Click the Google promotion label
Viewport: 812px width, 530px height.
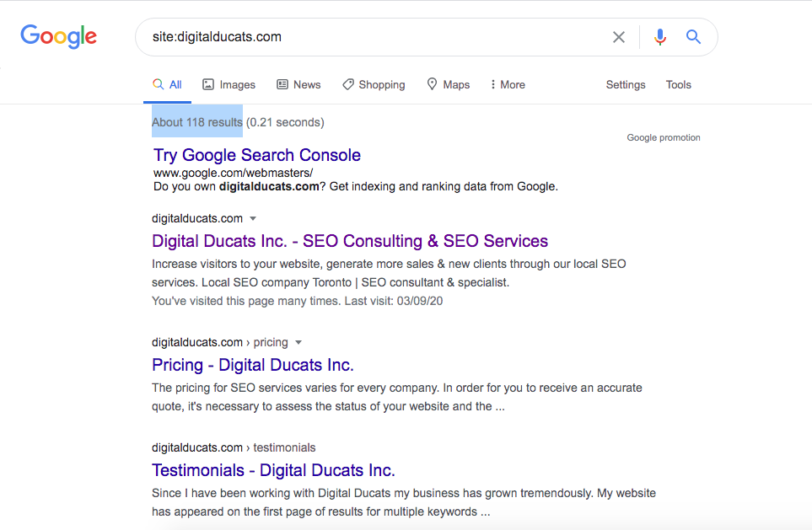point(664,137)
